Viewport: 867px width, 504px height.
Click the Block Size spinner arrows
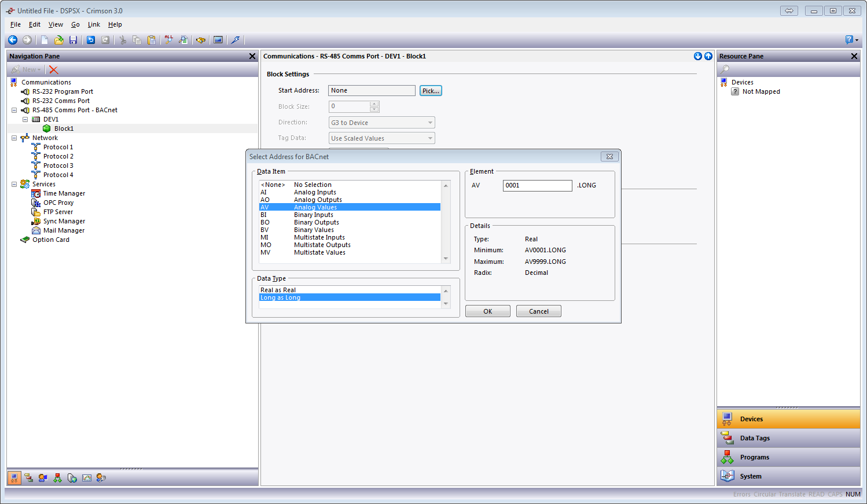[374, 106]
